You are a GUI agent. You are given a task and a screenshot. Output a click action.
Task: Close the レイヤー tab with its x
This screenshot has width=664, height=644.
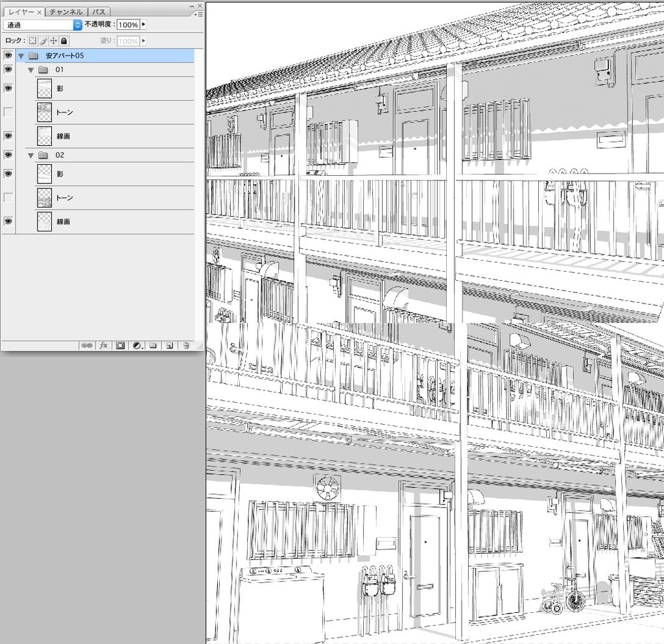(x=39, y=12)
